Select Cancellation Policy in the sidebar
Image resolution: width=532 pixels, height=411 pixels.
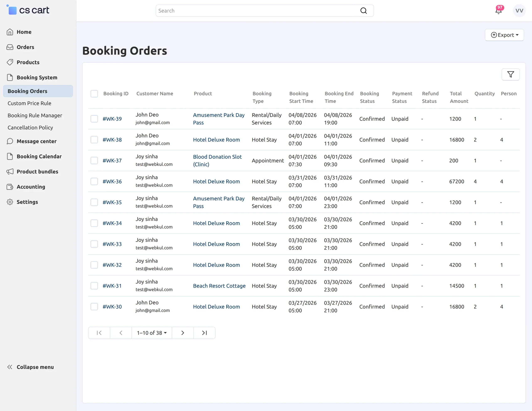click(x=30, y=127)
